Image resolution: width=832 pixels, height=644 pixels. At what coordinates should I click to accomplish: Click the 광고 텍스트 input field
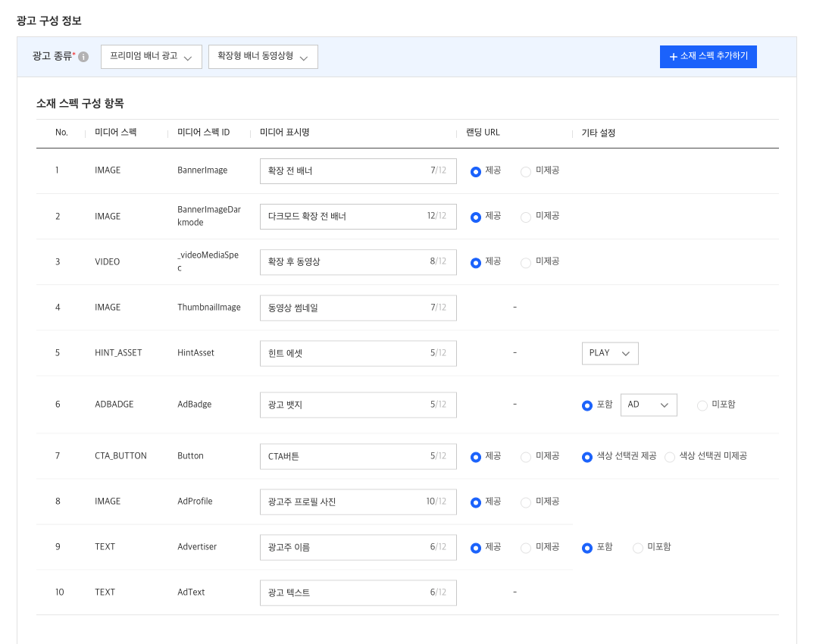(x=358, y=592)
